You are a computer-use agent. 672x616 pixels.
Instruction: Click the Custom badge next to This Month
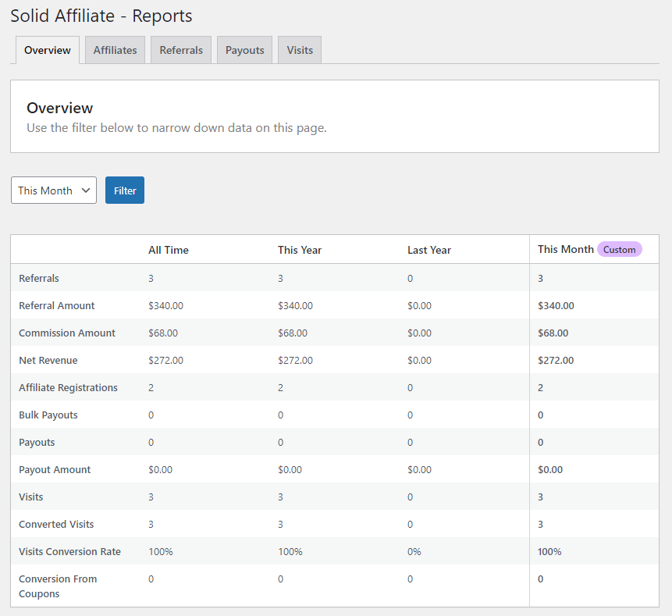tap(619, 249)
